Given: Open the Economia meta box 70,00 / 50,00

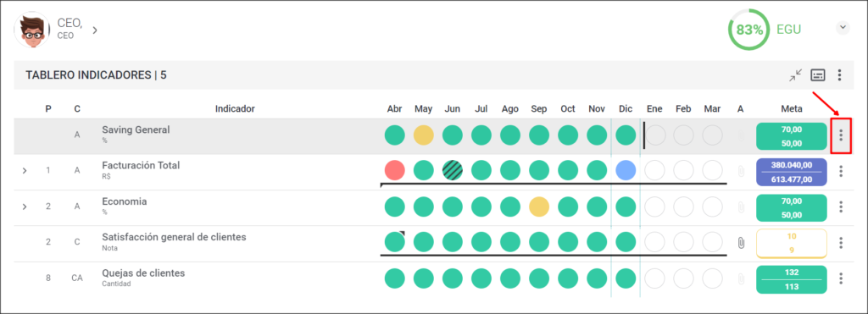Looking at the screenshot, I should (791, 208).
